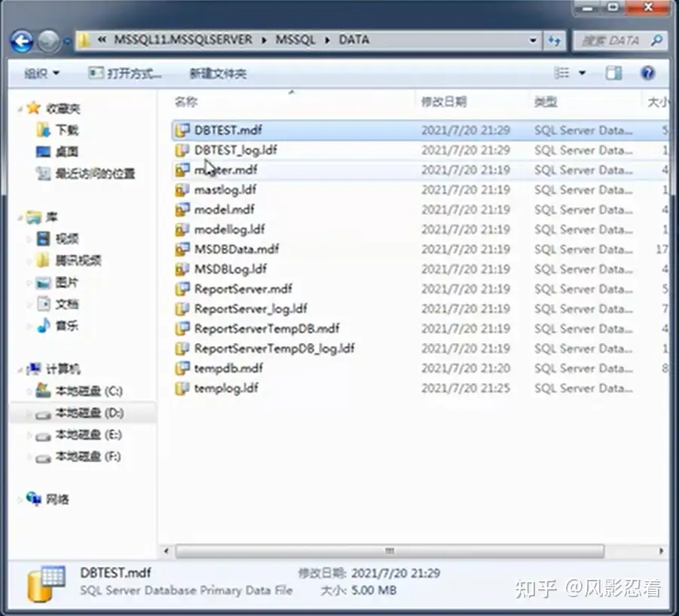Viewport: 679px width, 616px height.
Task: Collapse the 计算机 tree node
Action: (x=20, y=369)
